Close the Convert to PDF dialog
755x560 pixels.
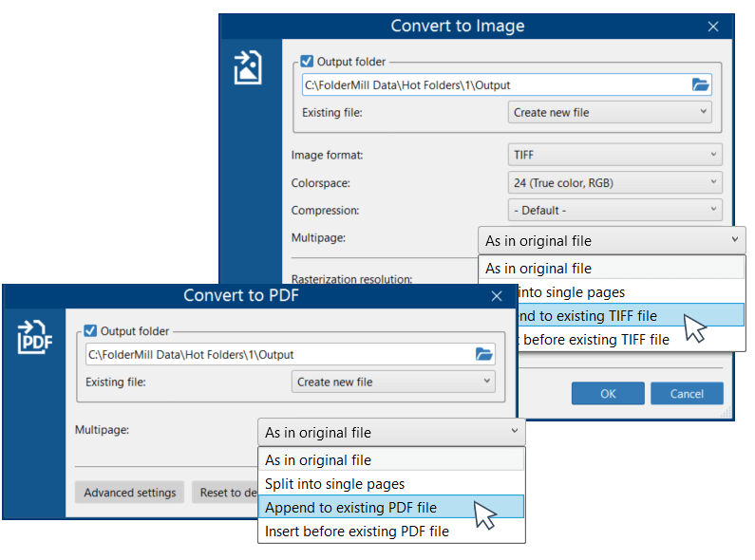[496, 295]
